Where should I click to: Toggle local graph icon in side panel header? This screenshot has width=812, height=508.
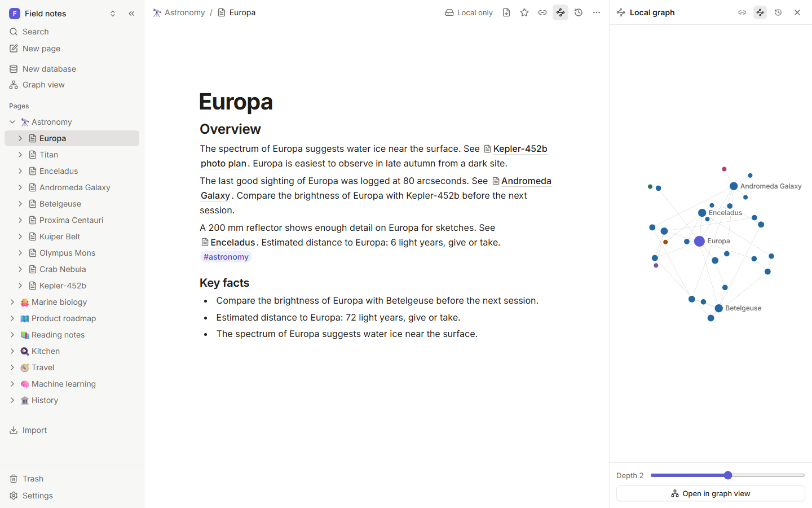click(760, 12)
